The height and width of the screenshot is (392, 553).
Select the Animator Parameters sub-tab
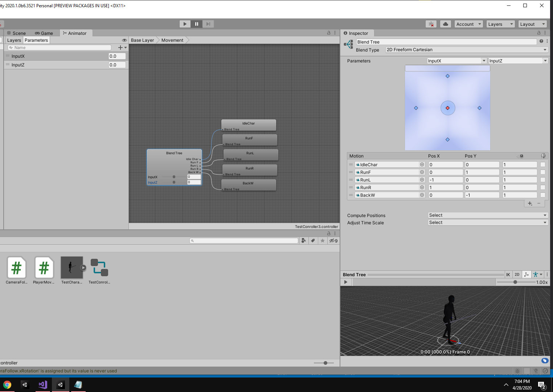[x=36, y=40]
